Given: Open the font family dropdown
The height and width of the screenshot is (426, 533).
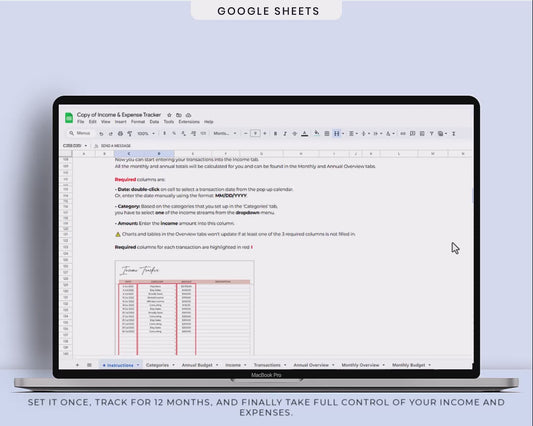Looking at the screenshot, I should click(x=225, y=133).
